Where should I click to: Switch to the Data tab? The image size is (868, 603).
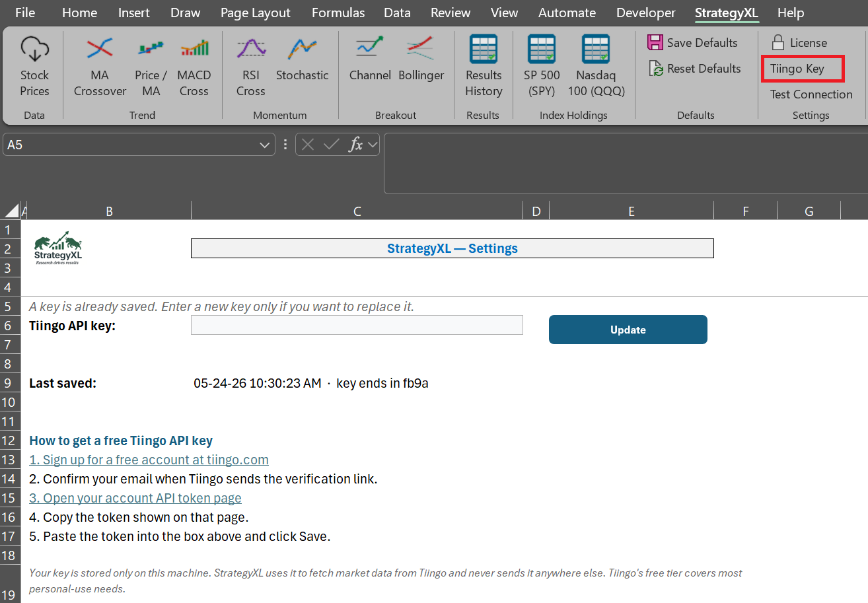(x=397, y=13)
